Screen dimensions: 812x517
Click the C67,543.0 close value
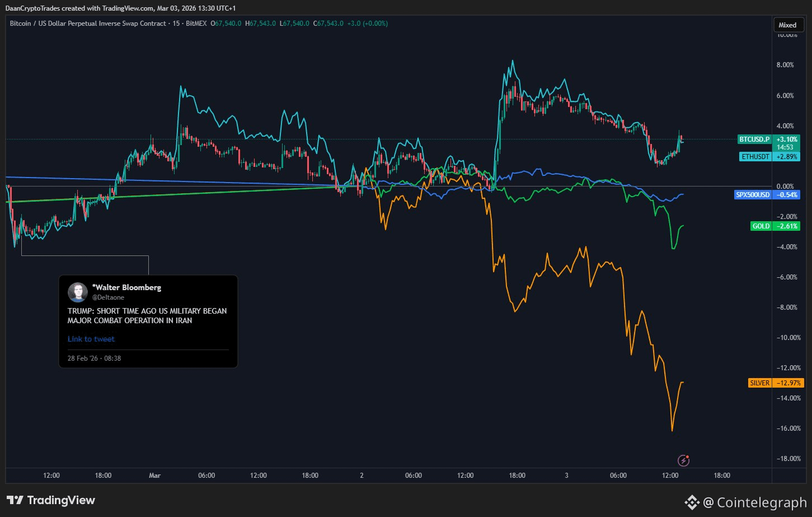328,24
